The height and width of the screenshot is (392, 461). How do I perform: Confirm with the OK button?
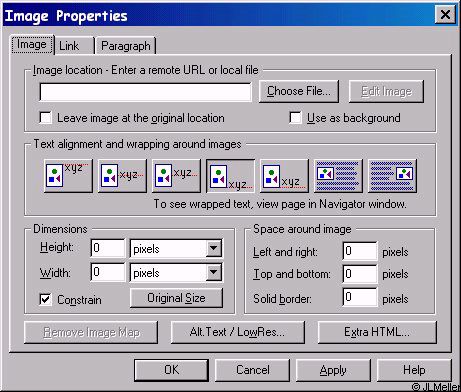(x=171, y=370)
